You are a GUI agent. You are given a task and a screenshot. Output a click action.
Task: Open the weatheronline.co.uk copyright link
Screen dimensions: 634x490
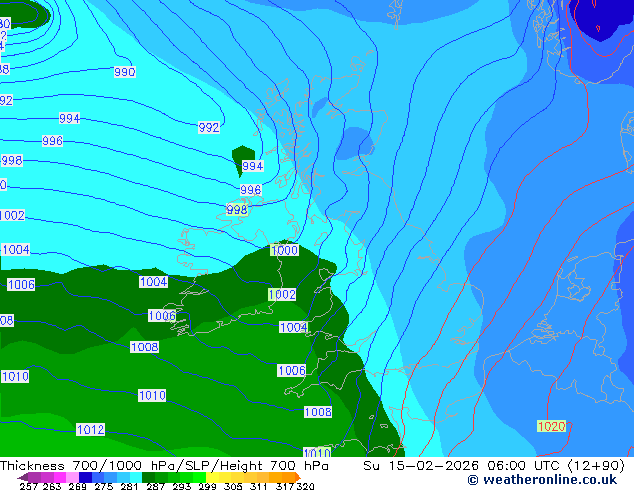point(542,480)
